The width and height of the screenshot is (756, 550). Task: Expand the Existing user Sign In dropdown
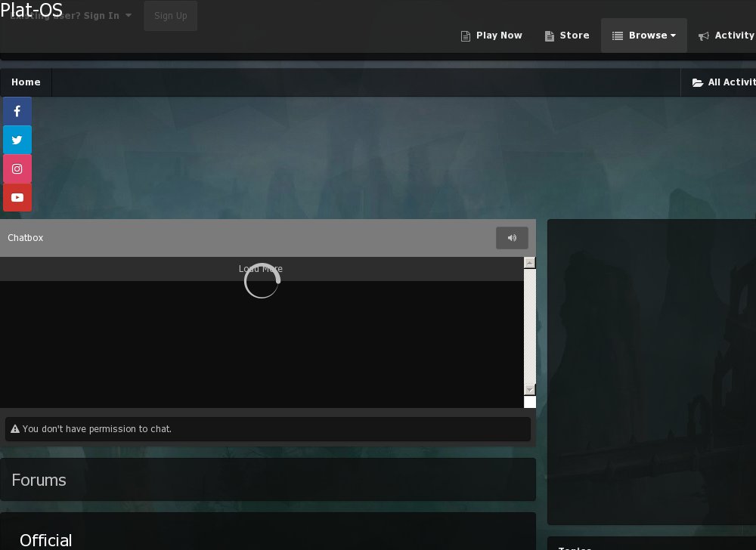point(70,16)
